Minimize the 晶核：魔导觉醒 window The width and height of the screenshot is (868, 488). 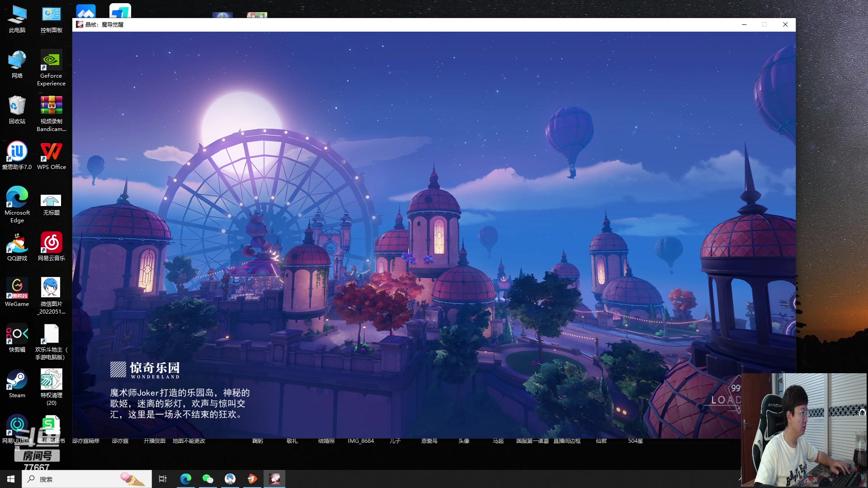744,24
